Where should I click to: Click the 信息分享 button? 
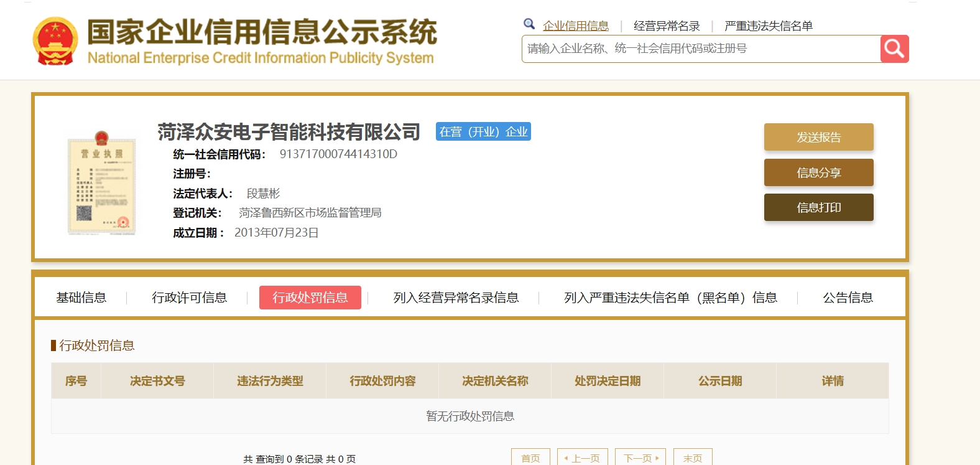pos(819,172)
